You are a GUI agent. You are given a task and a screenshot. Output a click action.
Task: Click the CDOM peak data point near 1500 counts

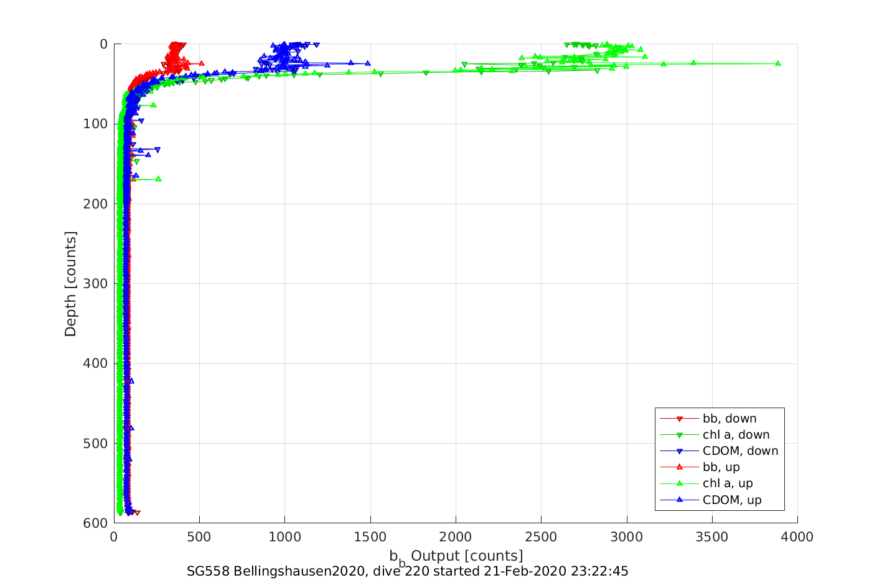coord(368,63)
